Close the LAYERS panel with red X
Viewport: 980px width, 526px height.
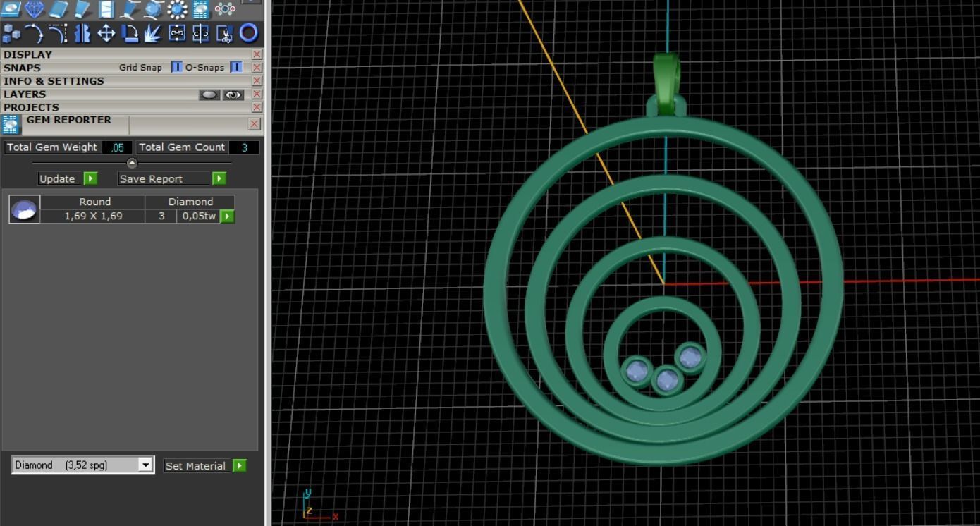[x=257, y=94]
